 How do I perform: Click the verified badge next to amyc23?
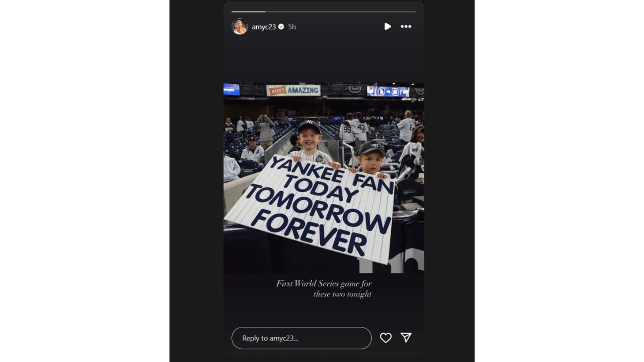281,27
